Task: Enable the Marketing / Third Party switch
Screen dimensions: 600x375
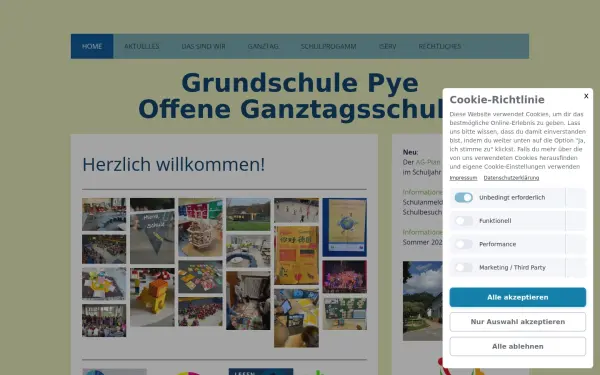Action: pos(463,267)
